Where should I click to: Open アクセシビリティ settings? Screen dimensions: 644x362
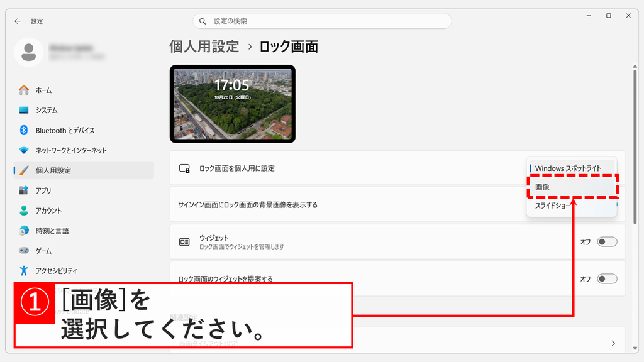click(84, 270)
